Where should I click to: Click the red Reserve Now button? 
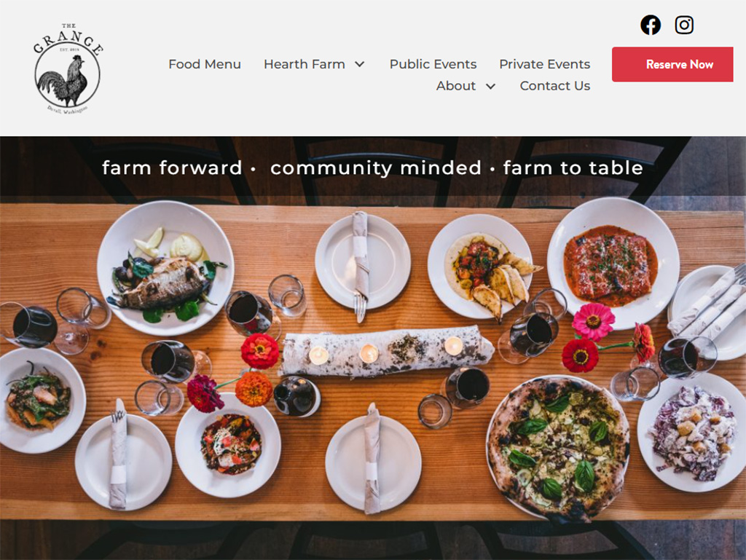(672, 64)
